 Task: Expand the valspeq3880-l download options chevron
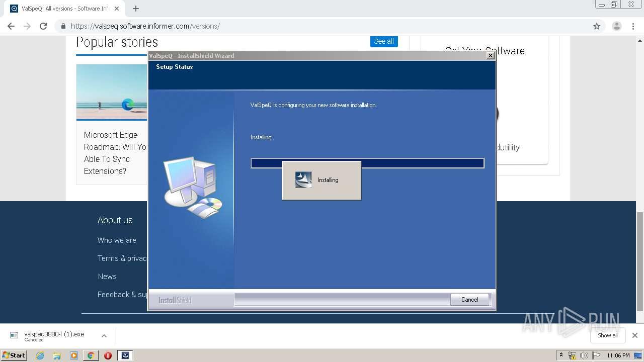(x=104, y=336)
